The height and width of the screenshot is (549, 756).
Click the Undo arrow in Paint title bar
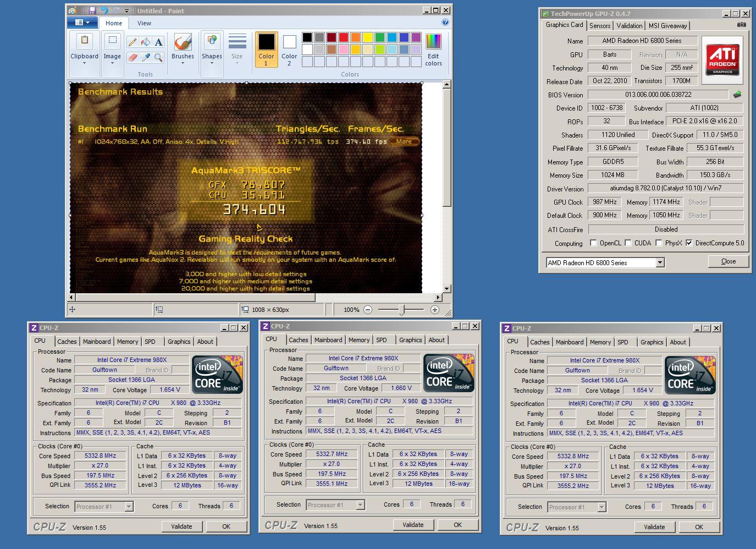[104, 10]
